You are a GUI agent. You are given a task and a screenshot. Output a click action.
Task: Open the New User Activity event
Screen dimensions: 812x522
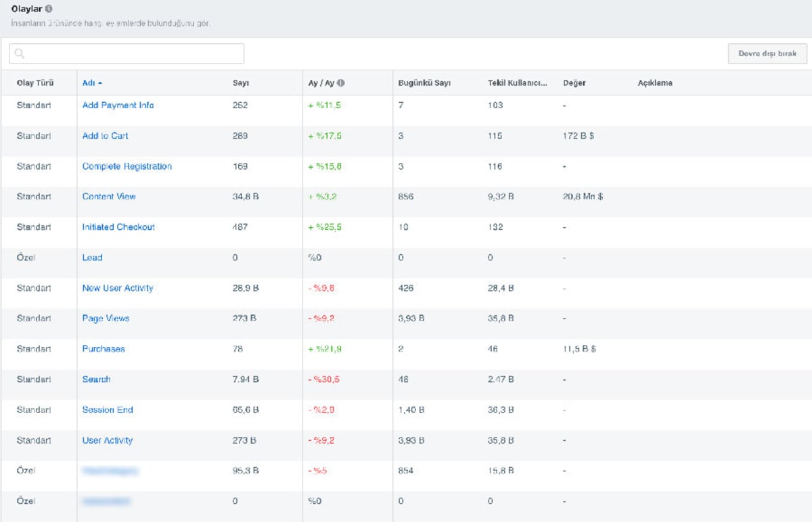click(x=118, y=288)
